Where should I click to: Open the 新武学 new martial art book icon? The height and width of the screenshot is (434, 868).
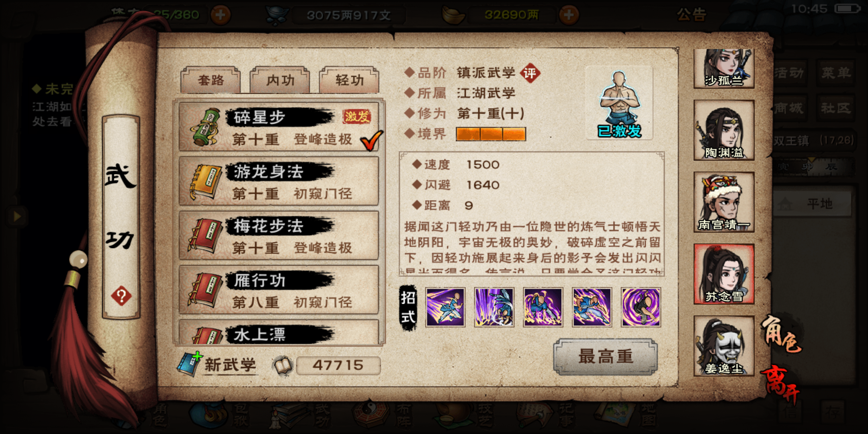(190, 364)
